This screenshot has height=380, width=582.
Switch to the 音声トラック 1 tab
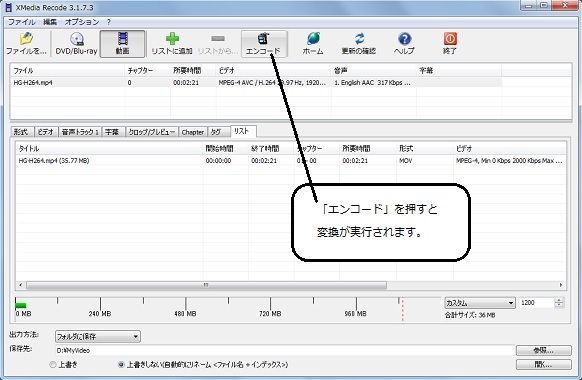point(80,132)
